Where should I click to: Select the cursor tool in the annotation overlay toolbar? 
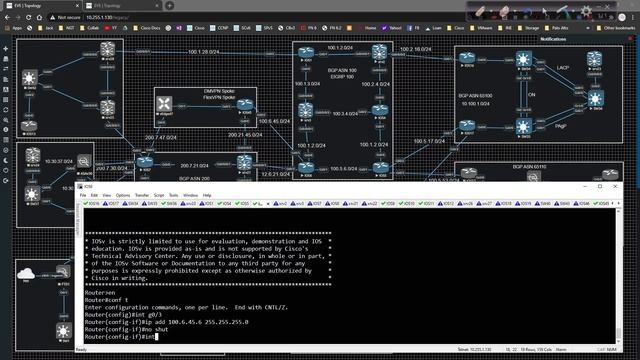pos(545,12)
